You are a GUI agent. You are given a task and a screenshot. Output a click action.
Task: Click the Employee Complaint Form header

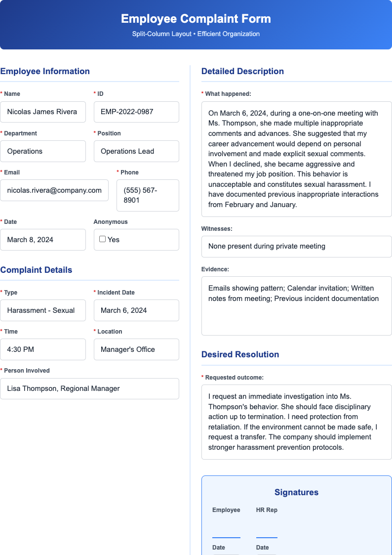coord(196,19)
